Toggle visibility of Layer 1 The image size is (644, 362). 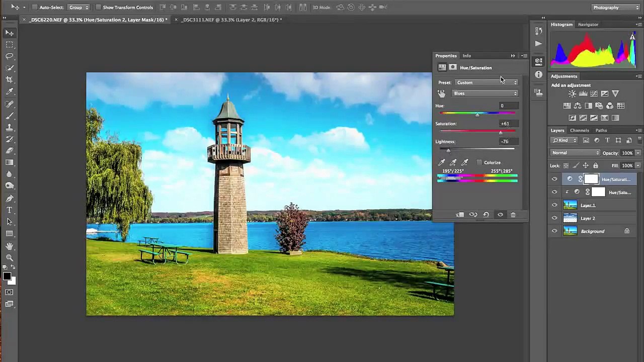click(554, 205)
